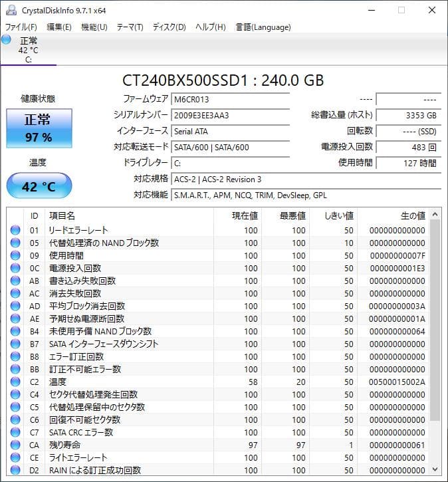The image size is (448, 482).
Task: Click status orb for row D2 RAIN による訂正成功回数
Action: [x=15, y=470]
